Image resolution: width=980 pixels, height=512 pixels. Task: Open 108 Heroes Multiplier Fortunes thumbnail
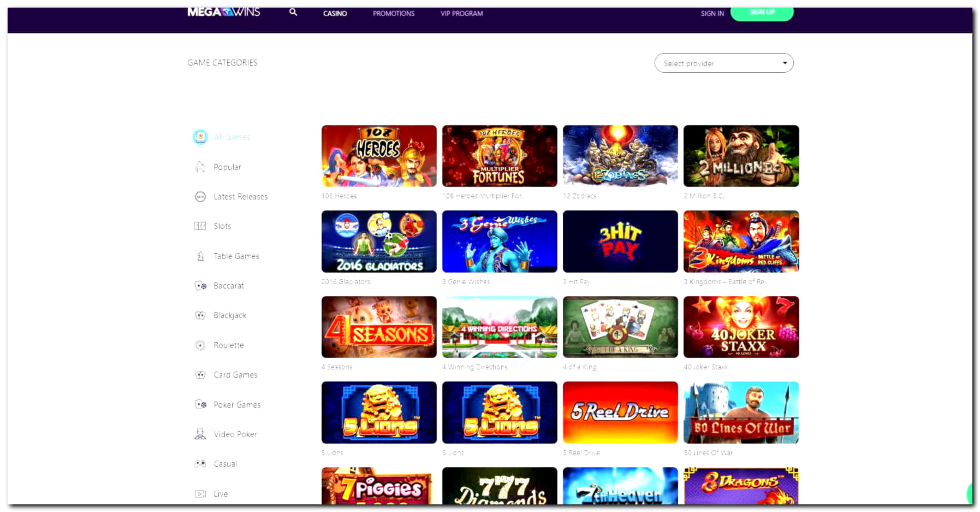pos(500,156)
